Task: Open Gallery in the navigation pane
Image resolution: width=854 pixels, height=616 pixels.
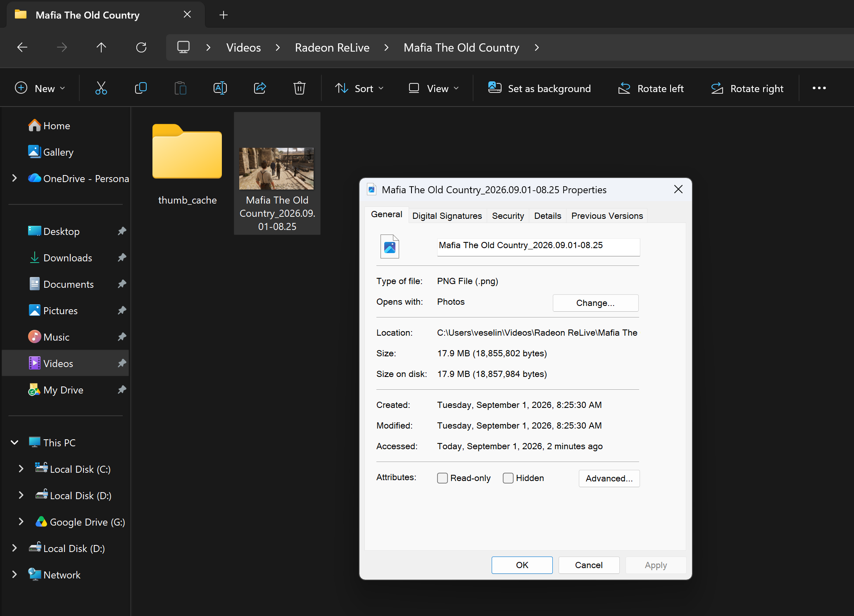Action: point(51,152)
